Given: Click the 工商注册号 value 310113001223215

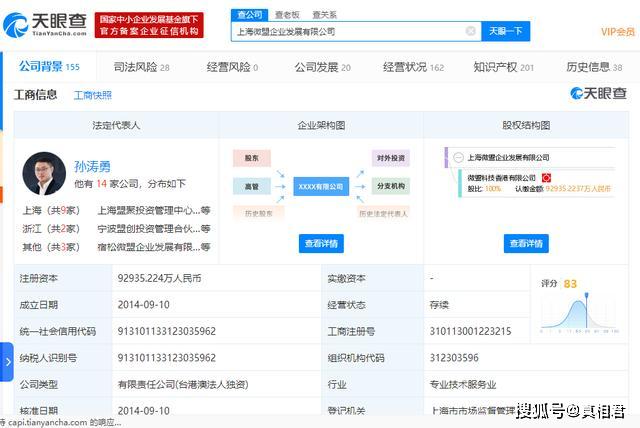Looking at the screenshot, I should [470, 331].
